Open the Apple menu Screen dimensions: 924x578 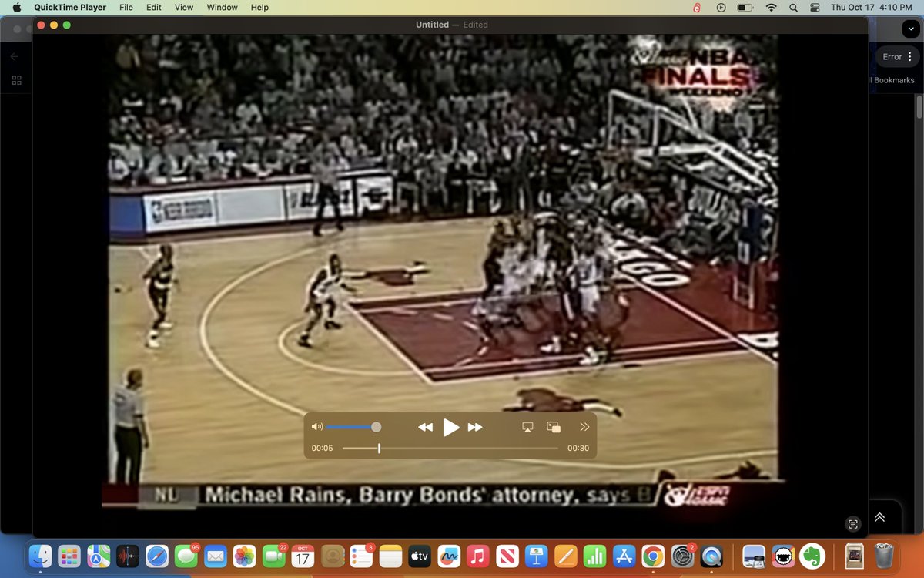click(16, 7)
